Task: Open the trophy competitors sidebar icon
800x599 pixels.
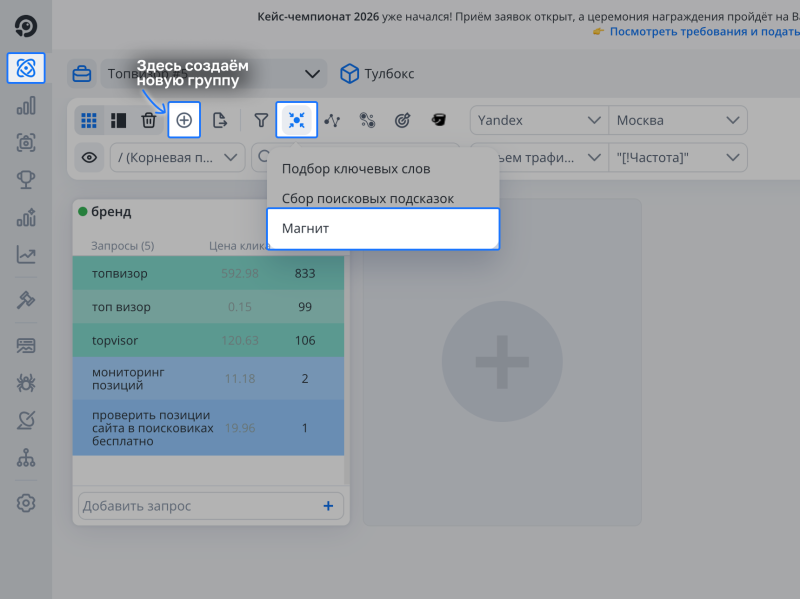Action: click(x=26, y=180)
